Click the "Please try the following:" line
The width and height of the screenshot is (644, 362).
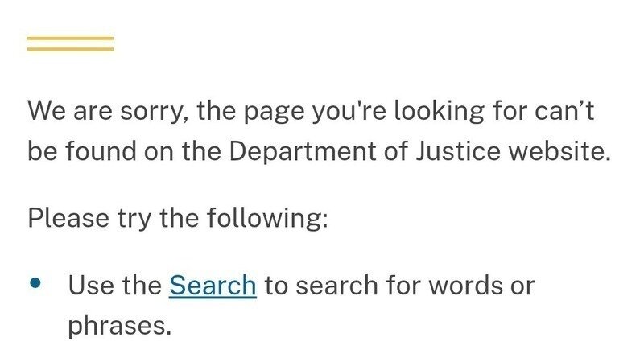pos(178,218)
